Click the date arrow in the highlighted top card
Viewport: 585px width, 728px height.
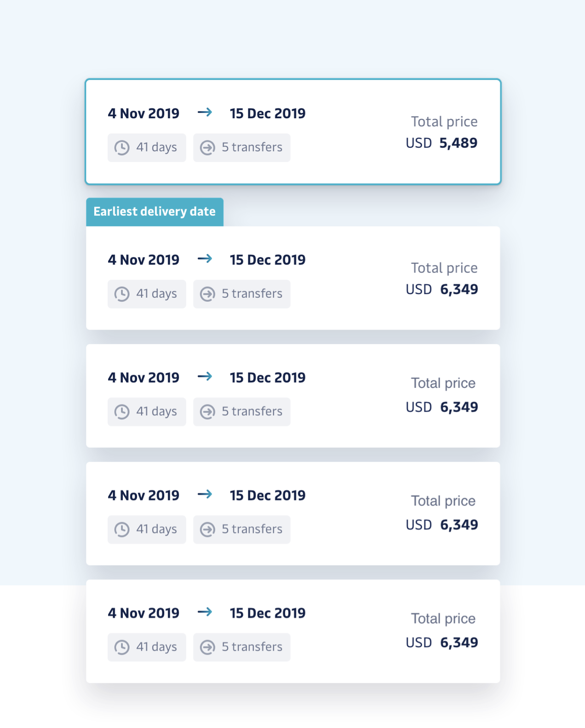[x=205, y=112]
